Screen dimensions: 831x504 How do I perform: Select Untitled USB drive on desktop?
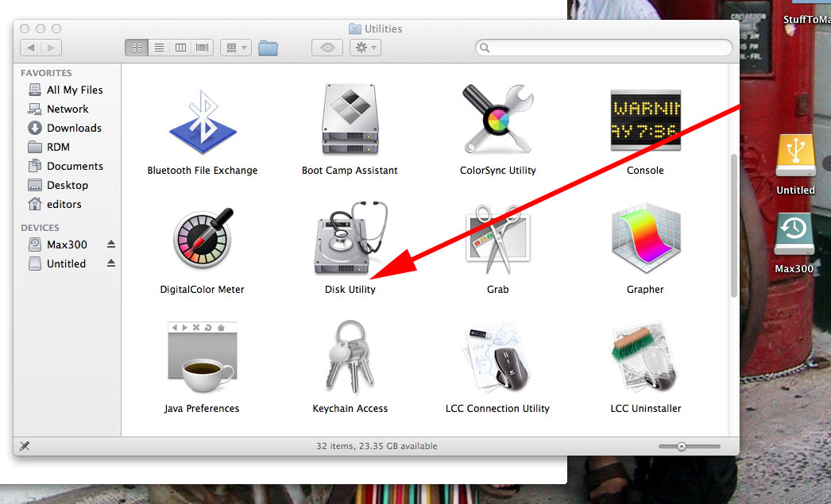pyautogui.click(x=795, y=156)
